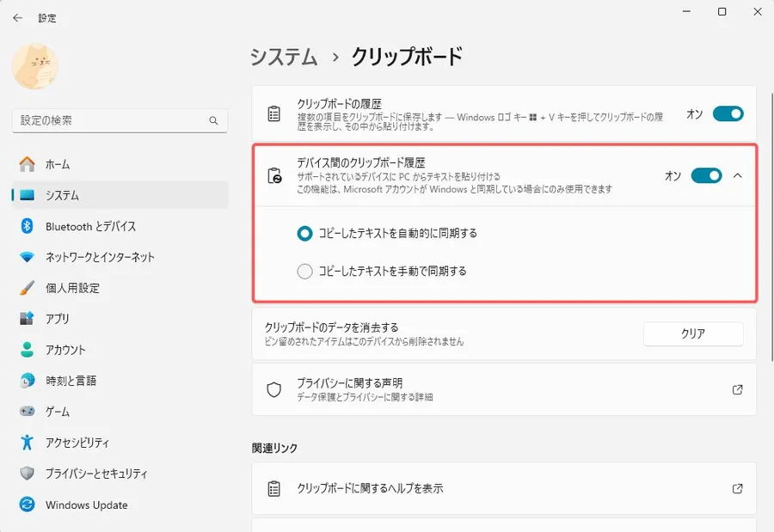Screen dimensions: 774x532
Task: Click the user profile avatar picture
Action: tap(36, 66)
